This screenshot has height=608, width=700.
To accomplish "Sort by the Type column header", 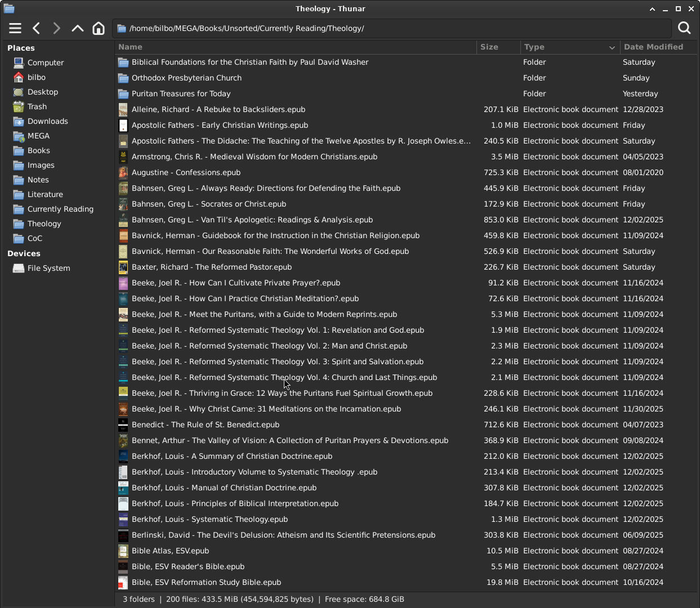I will [570, 47].
